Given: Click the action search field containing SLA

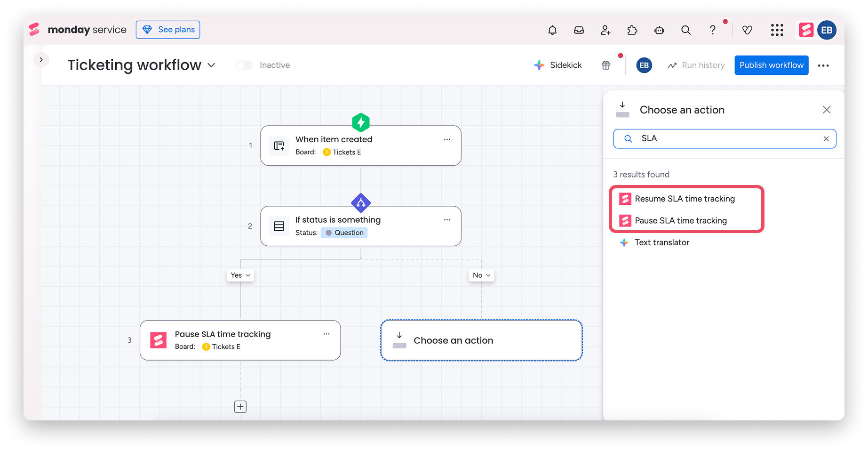Looking at the screenshot, I should [725, 139].
